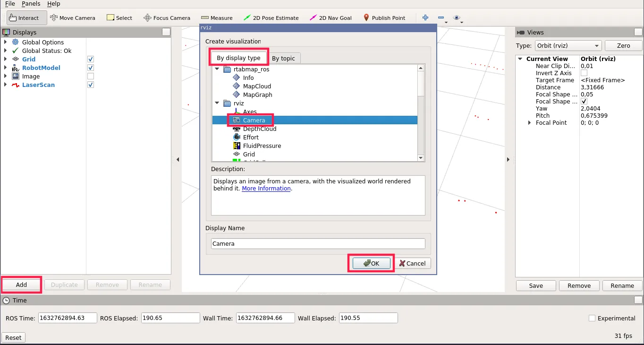Click the Display Name text field
The width and height of the screenshot is (644, 345).
318,244
